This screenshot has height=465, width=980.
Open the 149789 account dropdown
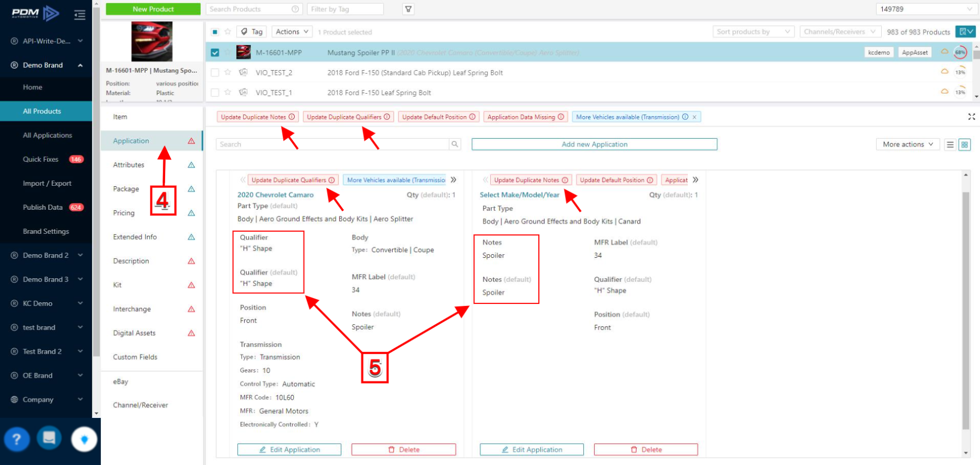tap(926, 9)
